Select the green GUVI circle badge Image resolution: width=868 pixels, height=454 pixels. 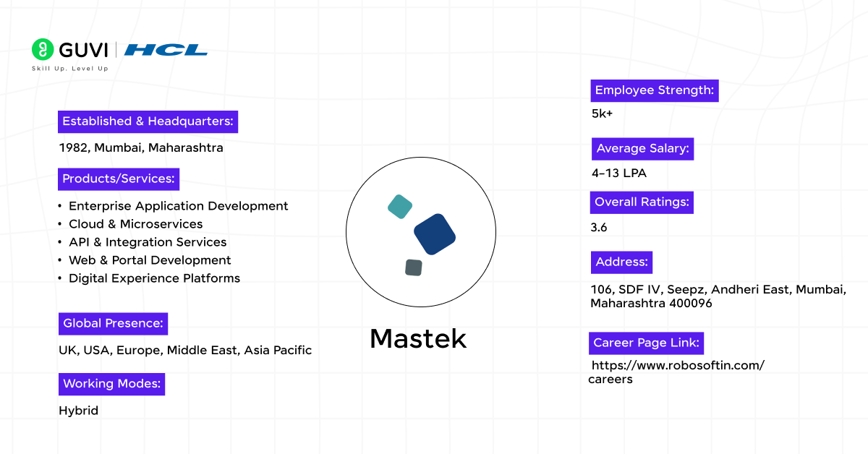42,49
